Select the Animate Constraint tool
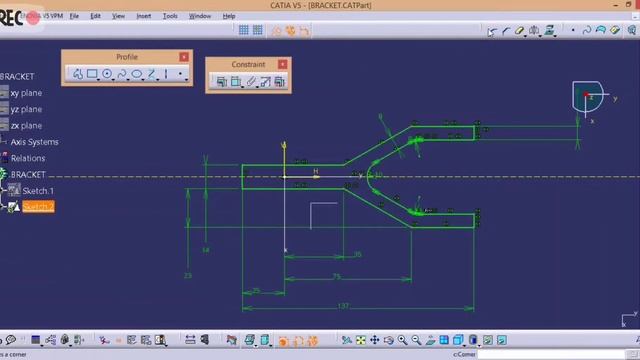This screenshot has height=360, width=640. point(265,82)
